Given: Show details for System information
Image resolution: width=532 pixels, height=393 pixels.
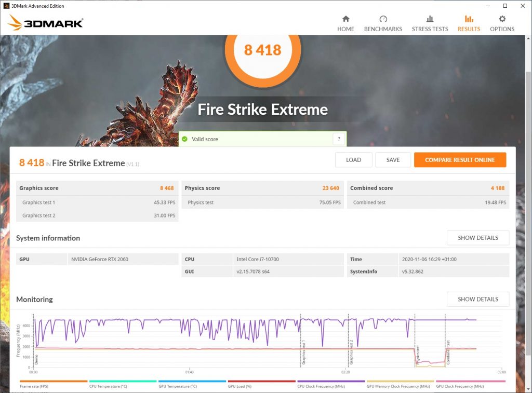Looking at the screenshot, I should (x=478, y=238).
